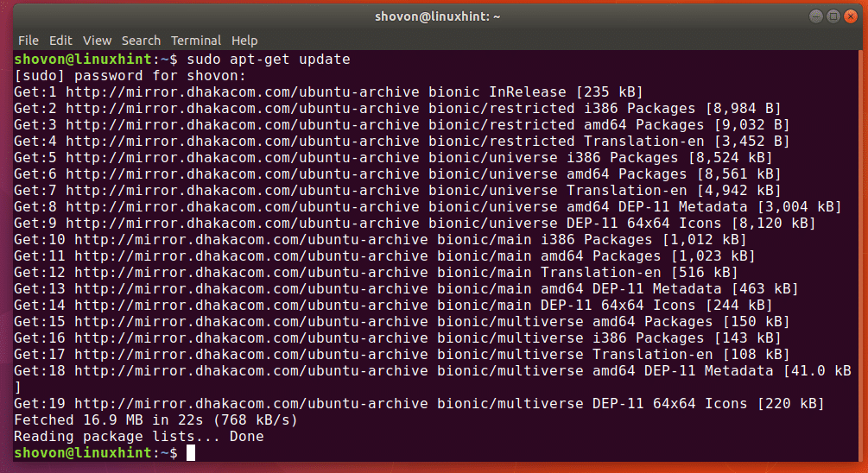This screenshot has height=473, width=868.
Task: Click the Get:17 multiverse Translation-en line
Action: pos(402,355)
